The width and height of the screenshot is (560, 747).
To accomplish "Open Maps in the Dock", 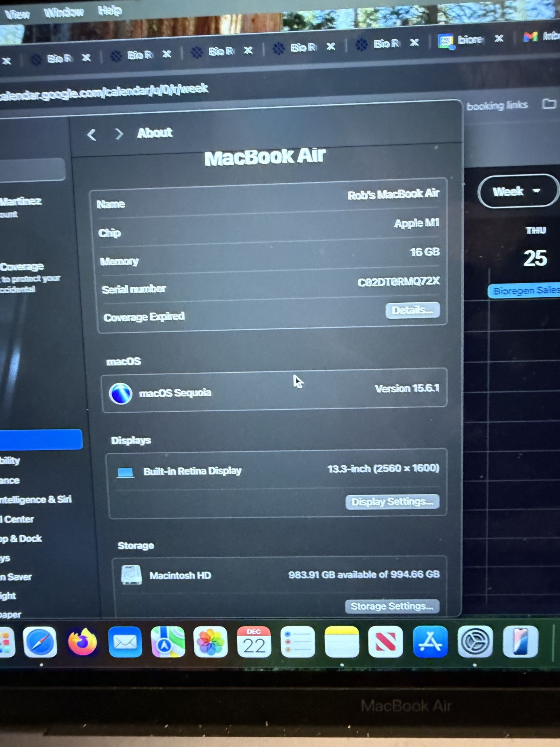I will (x=168, y=642).
